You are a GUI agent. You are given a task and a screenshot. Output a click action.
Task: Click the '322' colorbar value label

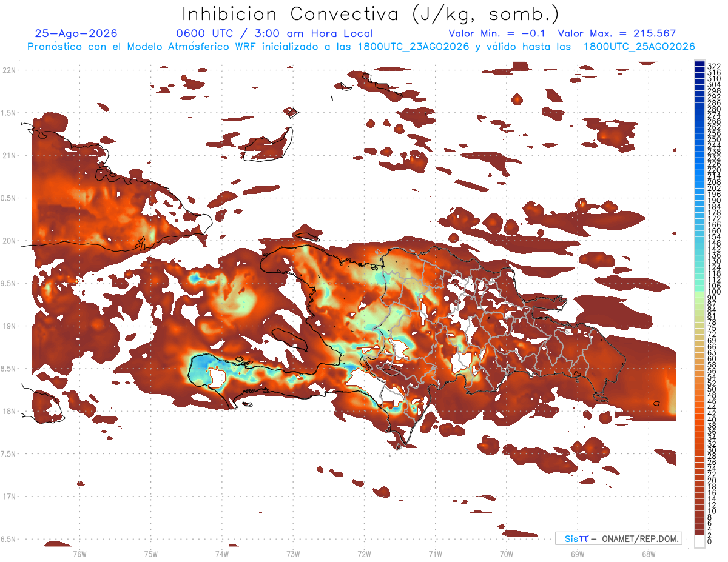click(714, 65)
